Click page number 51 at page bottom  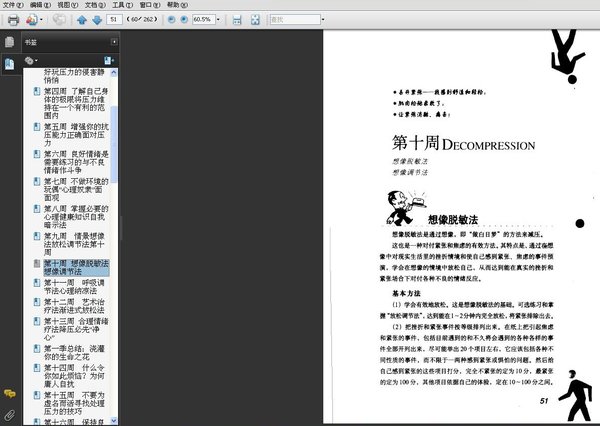click(x=544, y=401)
